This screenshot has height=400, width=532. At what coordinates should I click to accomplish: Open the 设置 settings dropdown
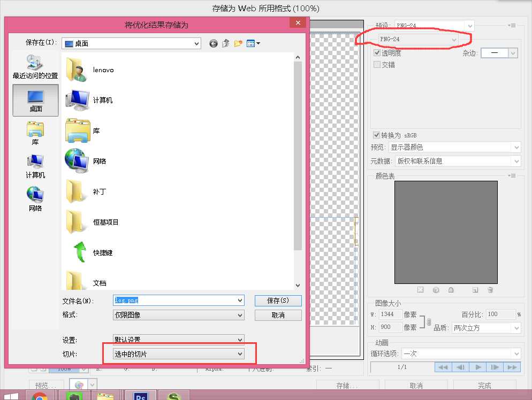tap(178, 339)
